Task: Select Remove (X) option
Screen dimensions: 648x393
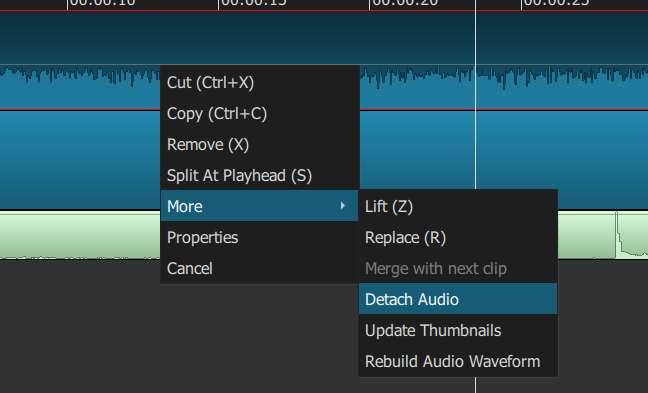Action: 259,144
